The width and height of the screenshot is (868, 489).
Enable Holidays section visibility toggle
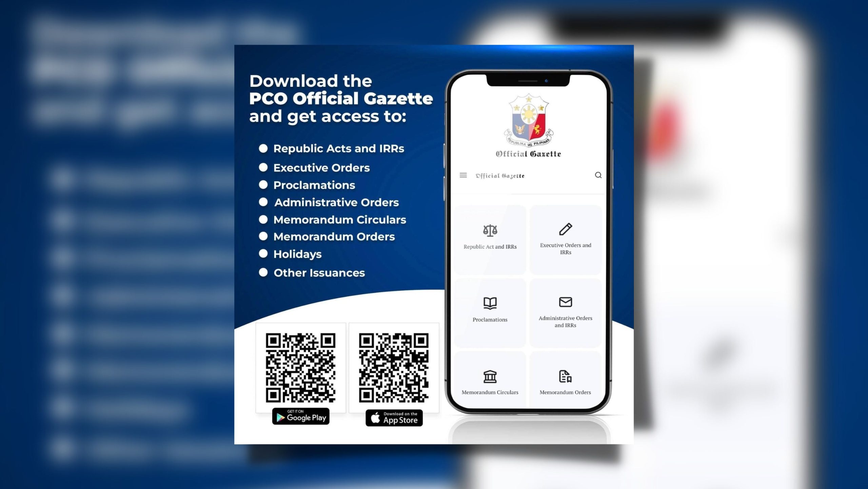pos(264,253)
